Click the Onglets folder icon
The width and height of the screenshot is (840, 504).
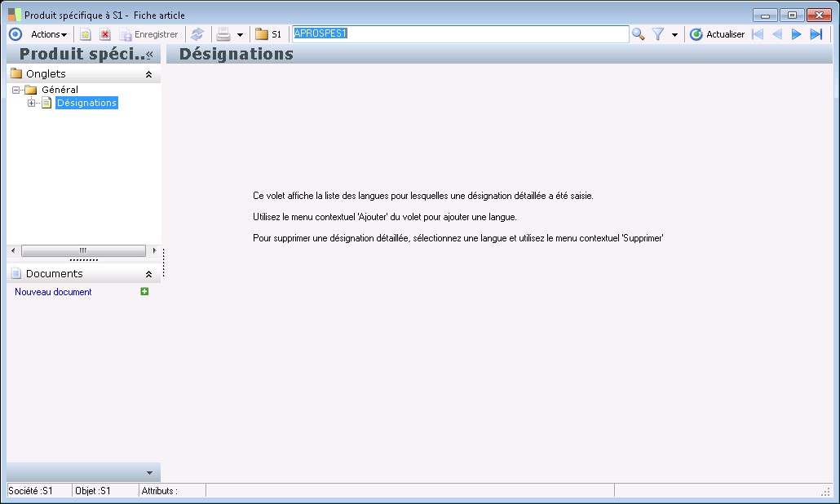[x=16, y=73]
